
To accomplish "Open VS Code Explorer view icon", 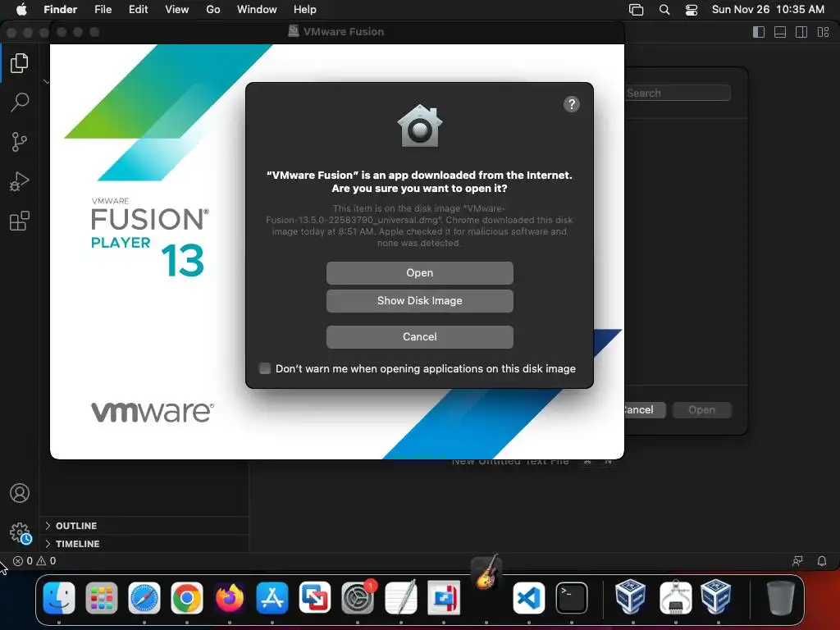I will point(20,63).
